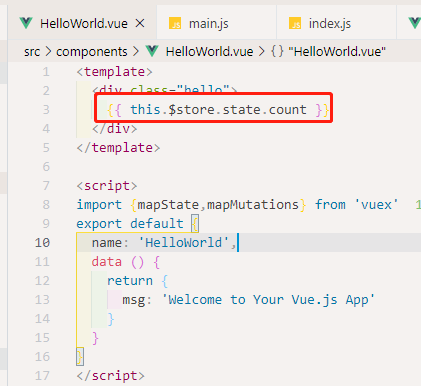Screen dimensions: 421x386
Task: Click the JS icon on index.js tab
Action: pos(295,24)
